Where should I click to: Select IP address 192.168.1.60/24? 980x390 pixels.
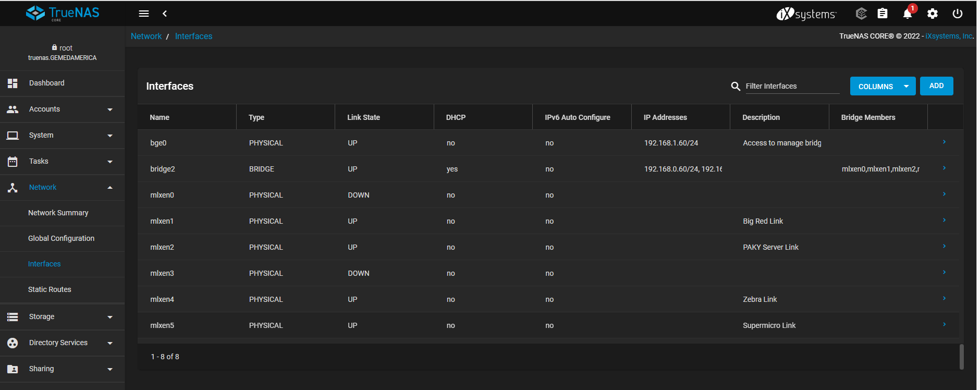(671, 143)
